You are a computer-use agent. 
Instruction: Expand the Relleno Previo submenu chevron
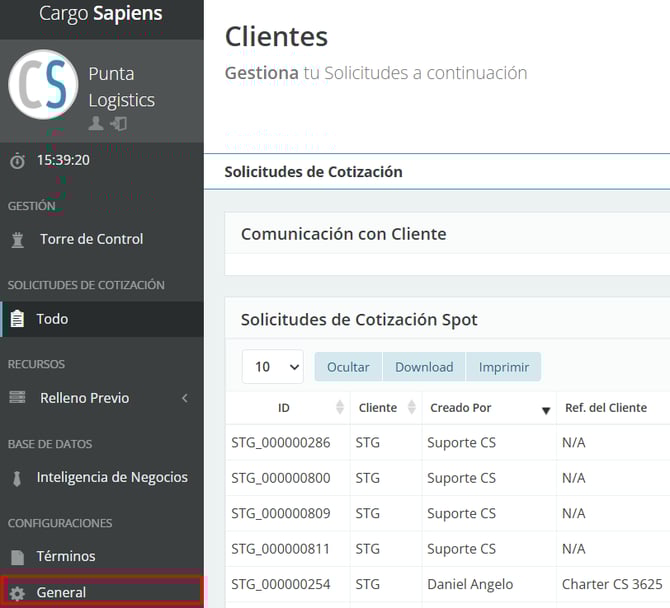tap(184, 398)
